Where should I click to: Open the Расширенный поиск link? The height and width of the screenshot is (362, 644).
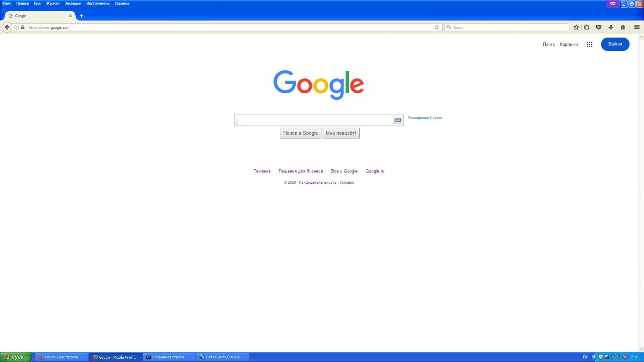tap(425, 118)
